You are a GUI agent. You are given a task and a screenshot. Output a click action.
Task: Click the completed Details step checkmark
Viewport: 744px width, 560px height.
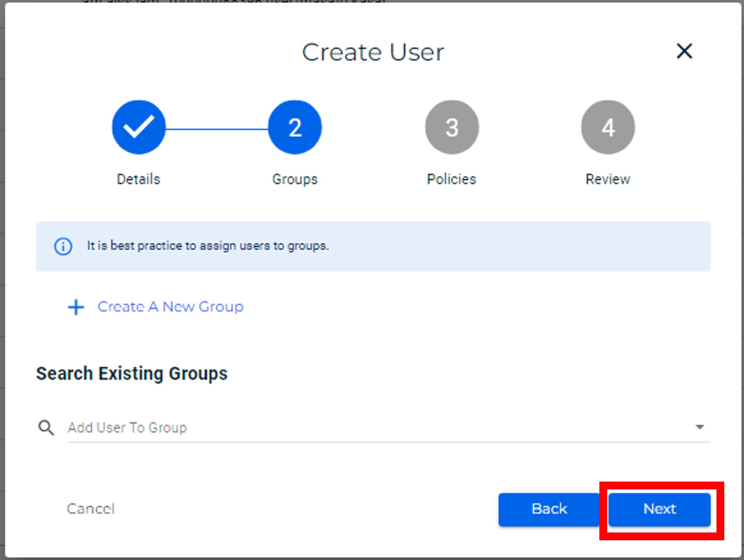click(139, 127)
